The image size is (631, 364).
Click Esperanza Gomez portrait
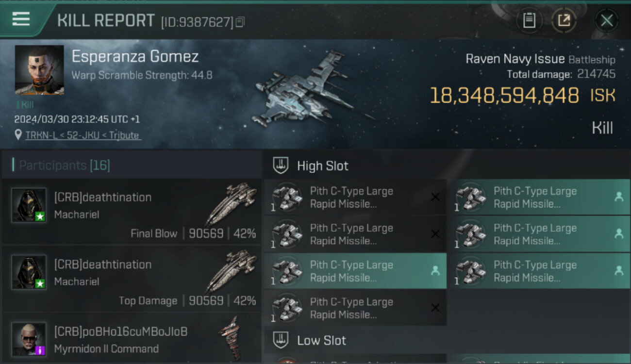39,70
